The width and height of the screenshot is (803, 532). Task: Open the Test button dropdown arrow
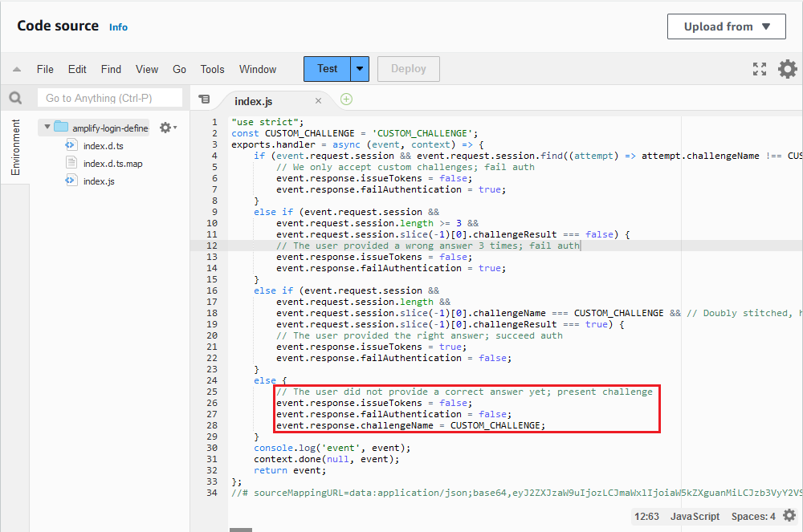(360, 69)
